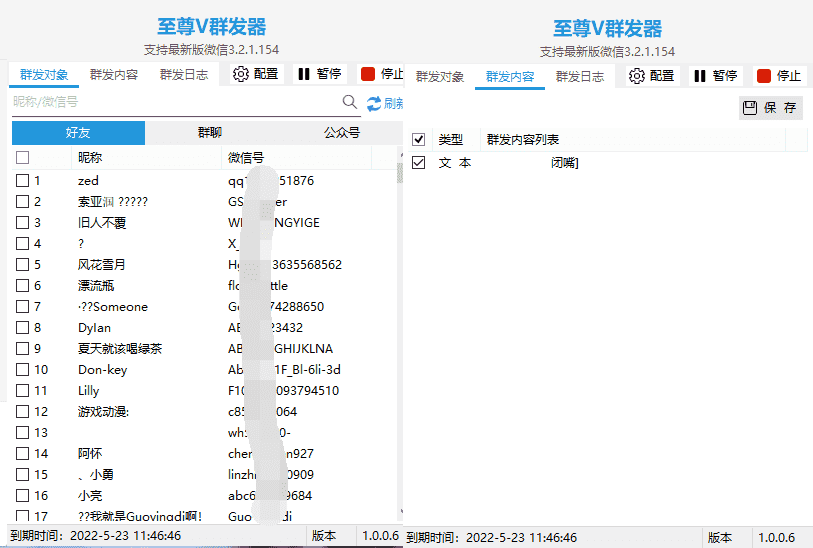Select nickname 、小勇
This screenshot has height=548, width=813.
click(95, 474)
